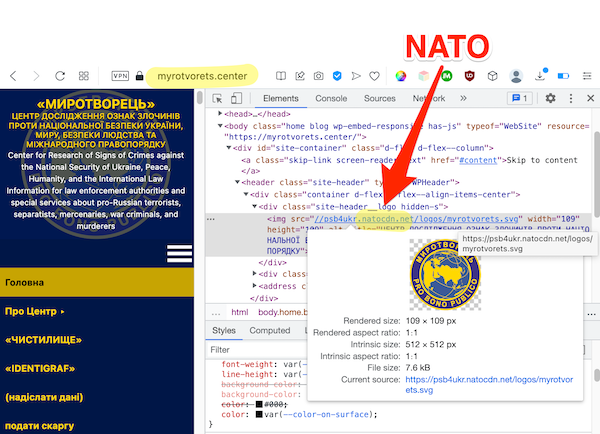The width and height of the screenshot is (600, 434).
Task: Click the edit snapshot pencil icon
Action: coord(300,76)
